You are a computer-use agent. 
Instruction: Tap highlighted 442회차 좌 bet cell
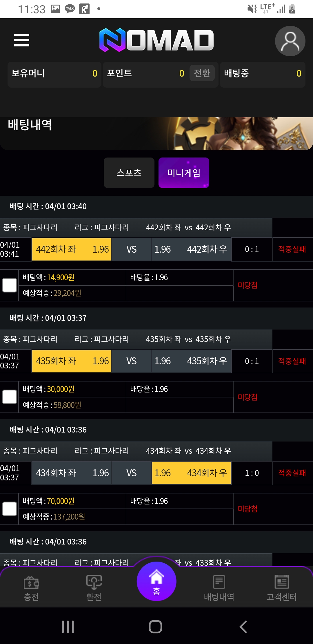pyautogui.click(x=72, y=249)
